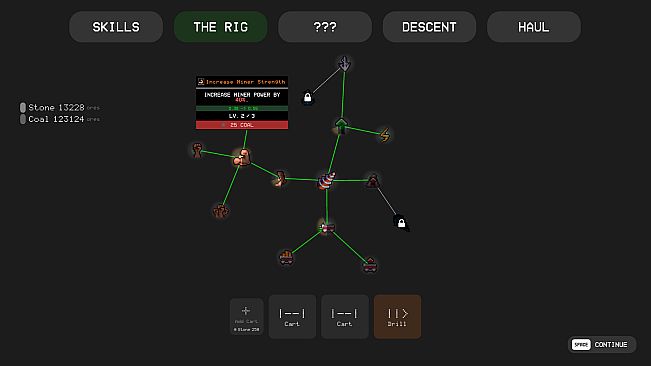Screen dimensions: 651x366
Task: Click the locked node near the top
Action: (x=307, y=98)
